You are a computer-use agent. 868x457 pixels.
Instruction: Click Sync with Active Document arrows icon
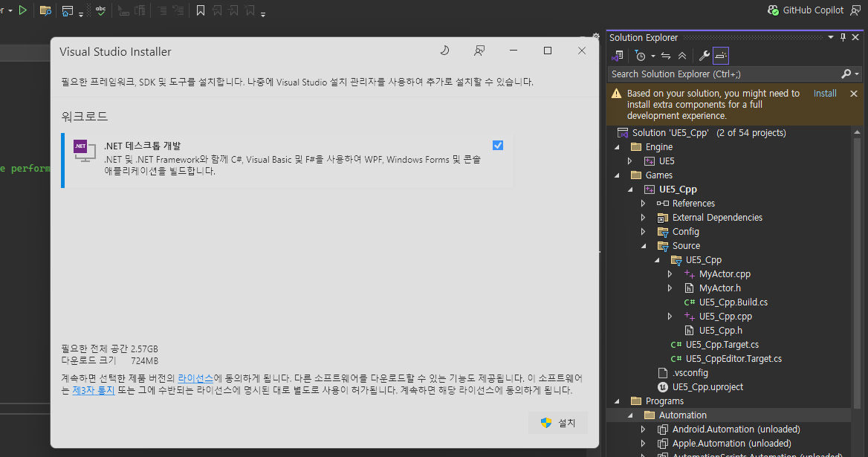click(666, 56)
